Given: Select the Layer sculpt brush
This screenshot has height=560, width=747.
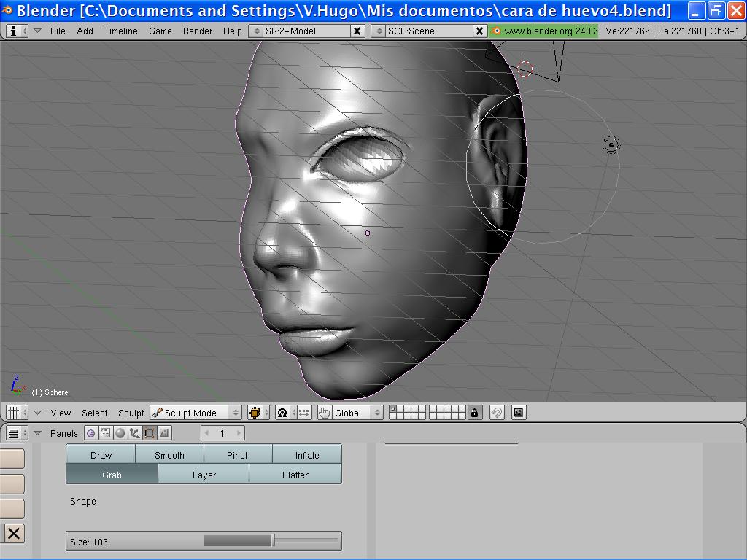Looking at the screenshot, I should tap(204, 475).
